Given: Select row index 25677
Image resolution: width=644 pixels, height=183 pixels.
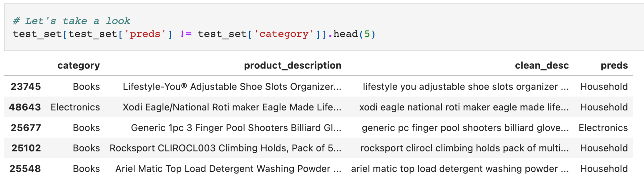Looking at the screenshot, I should click(x=26, y=128).
